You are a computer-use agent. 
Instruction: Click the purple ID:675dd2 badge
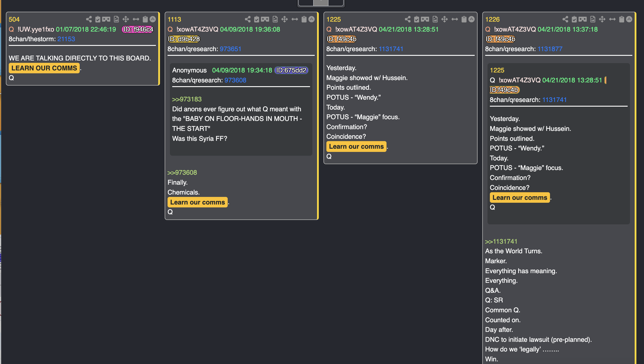291,70
